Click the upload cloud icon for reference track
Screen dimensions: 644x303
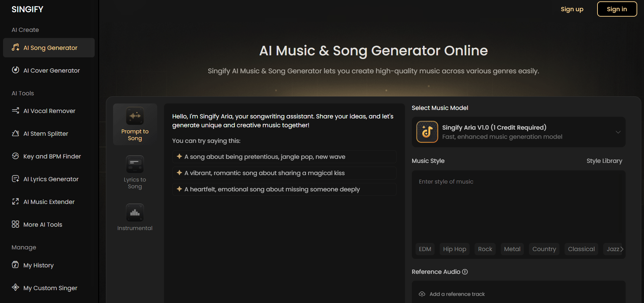422,294
